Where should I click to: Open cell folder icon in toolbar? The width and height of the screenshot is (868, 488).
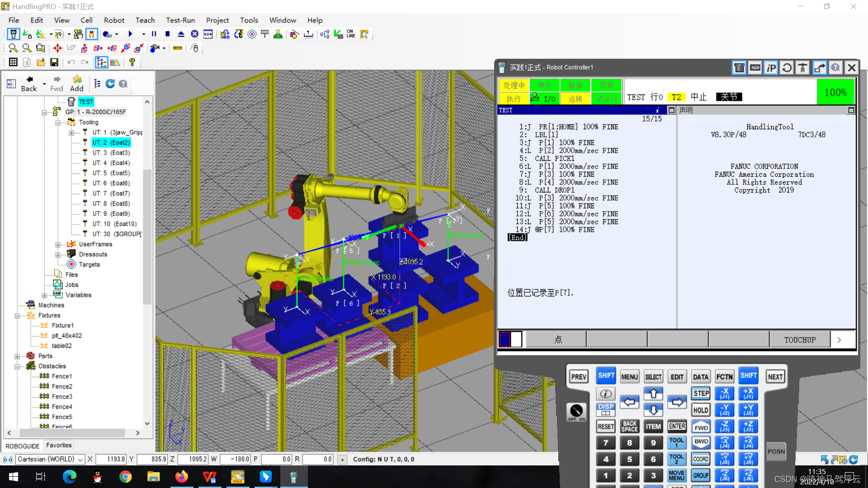[x=41, y=62]
